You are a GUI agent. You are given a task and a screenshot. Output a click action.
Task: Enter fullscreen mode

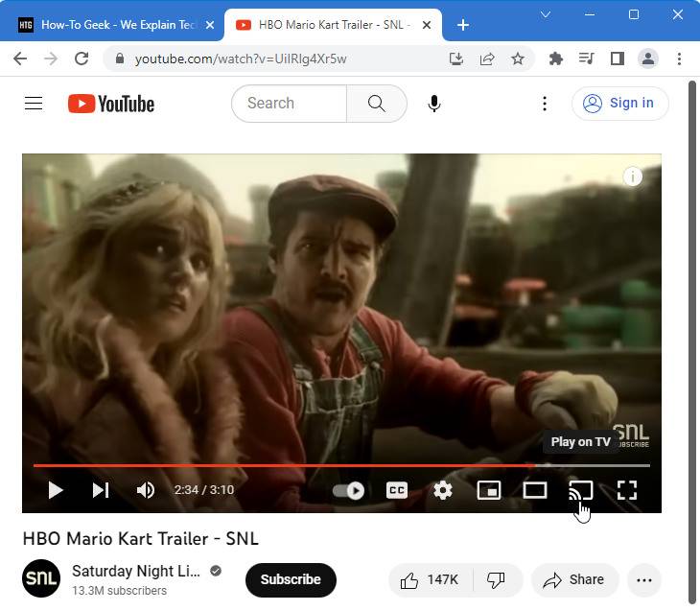pos(627,490)
